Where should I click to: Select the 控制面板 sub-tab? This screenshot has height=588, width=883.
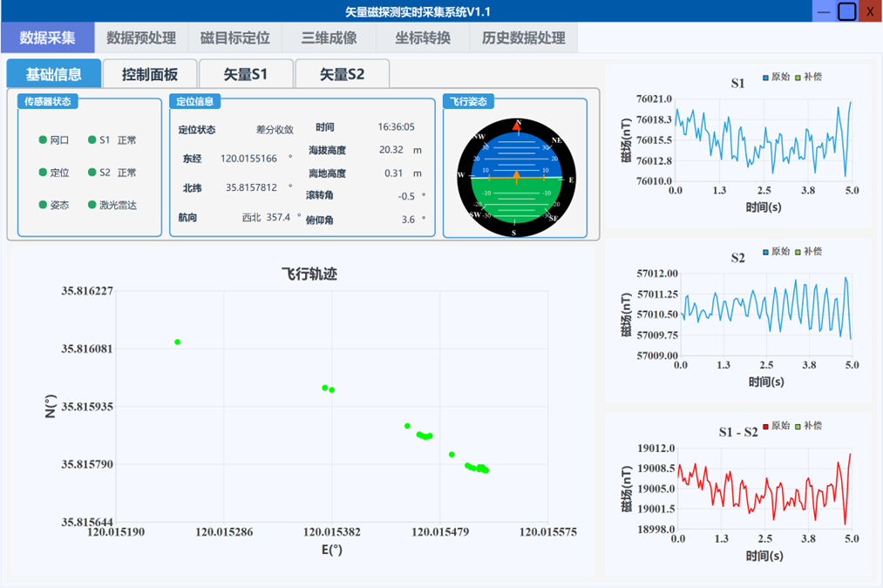tap(150, 74)
